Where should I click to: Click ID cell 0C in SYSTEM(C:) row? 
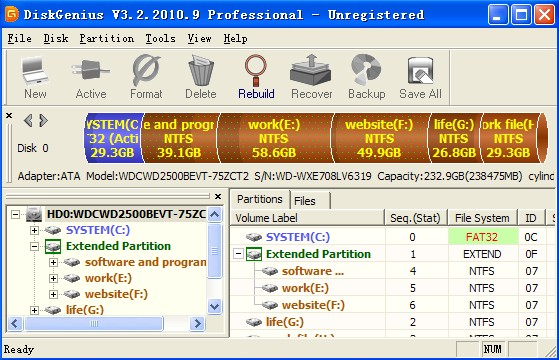click(531, 237)
